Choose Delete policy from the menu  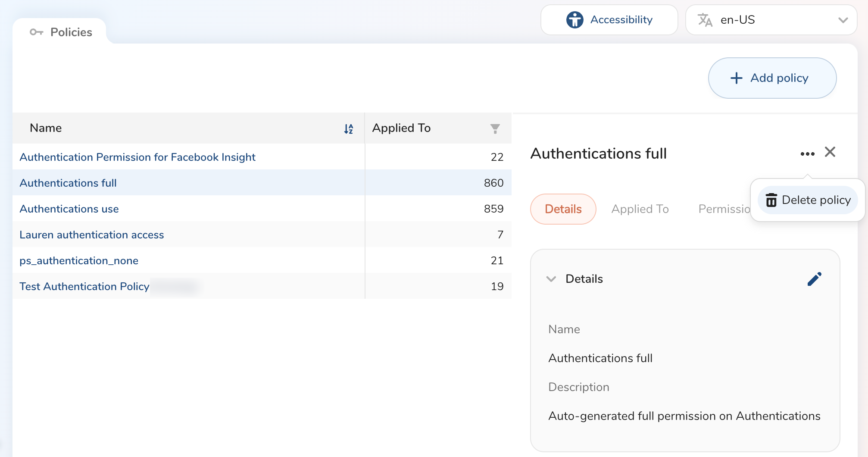click(x=815, y=200)
